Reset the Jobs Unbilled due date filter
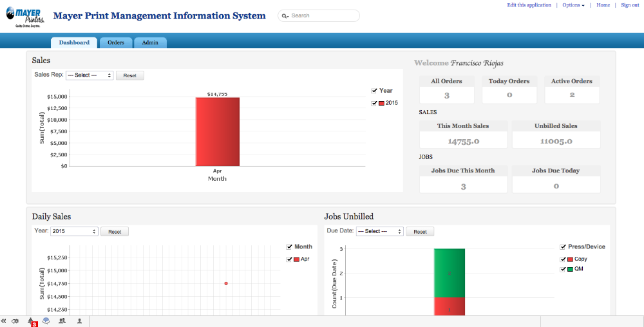Screen dimensions: 644x327 [x=420, y=232]
